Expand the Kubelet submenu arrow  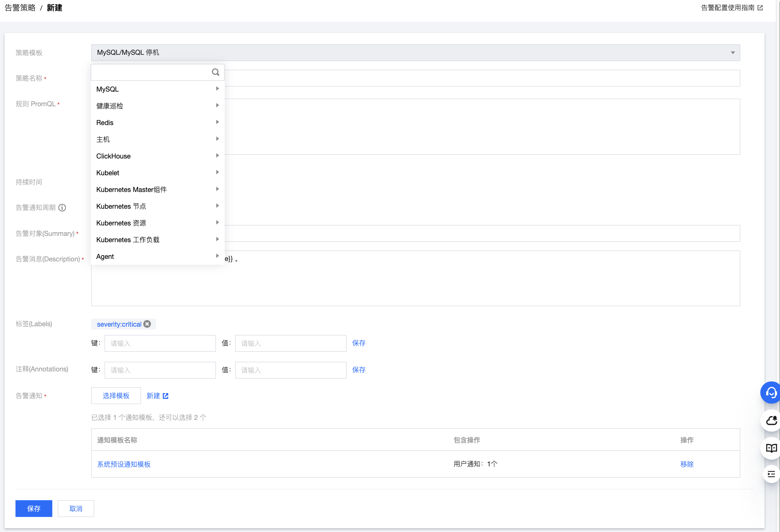pyautogui.click(x=218, y=172)
